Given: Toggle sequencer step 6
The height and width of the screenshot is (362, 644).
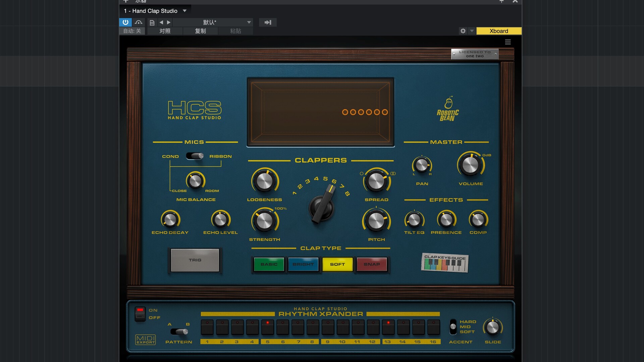Looking at the screenshot, I should [x=283, y=327].
